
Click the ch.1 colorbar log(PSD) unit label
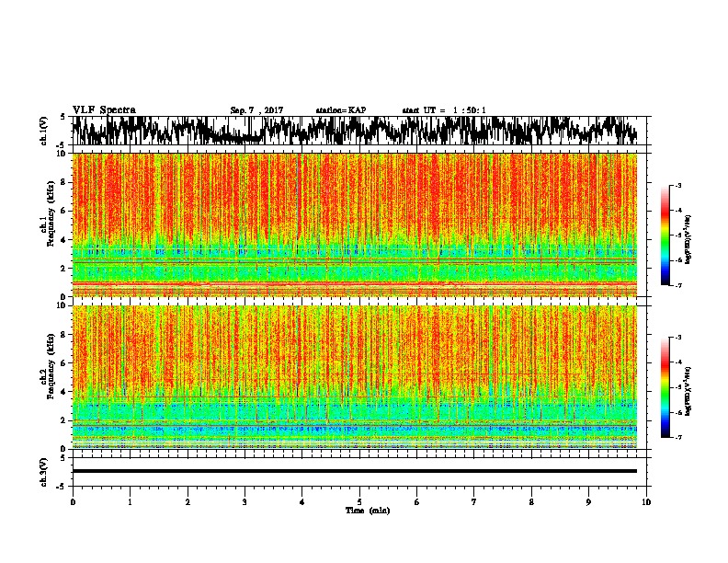tap(688, 240)
